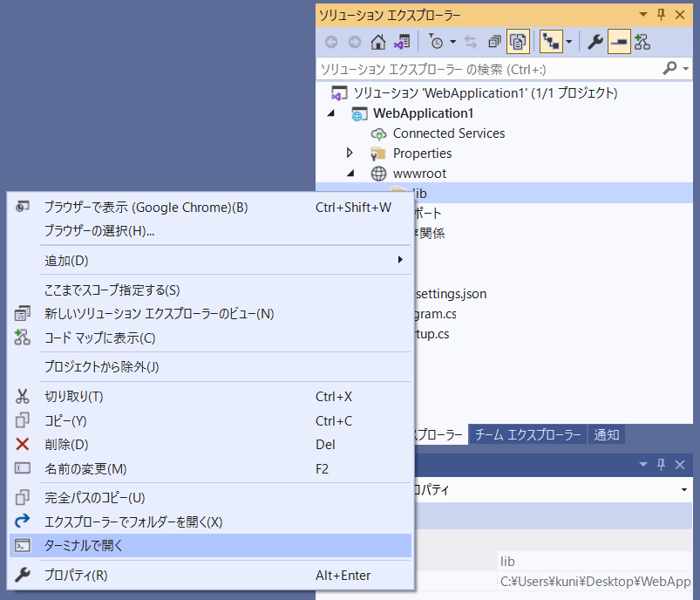The image size is (700, 600).
Task: Click the Back navigation arrow in Solution Explorer toolbar
Action: [330, 42]
